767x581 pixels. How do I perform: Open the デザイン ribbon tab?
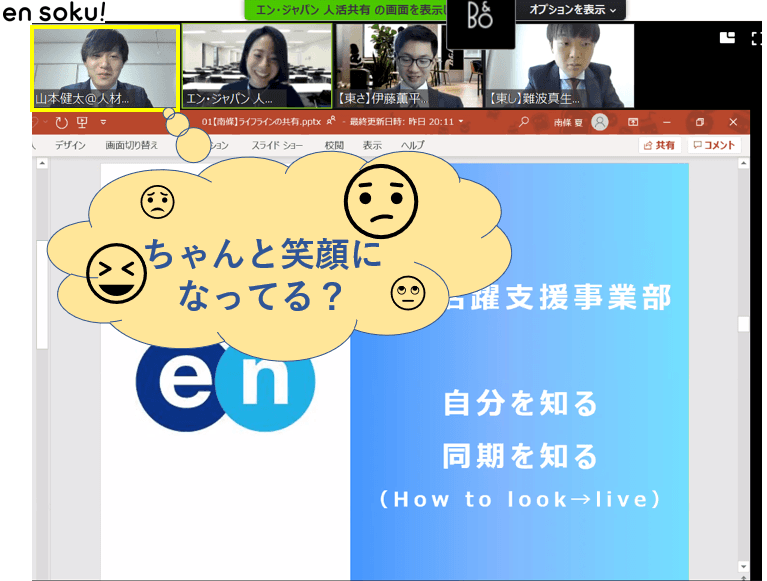pyautogui.click(x=70, y=145)
